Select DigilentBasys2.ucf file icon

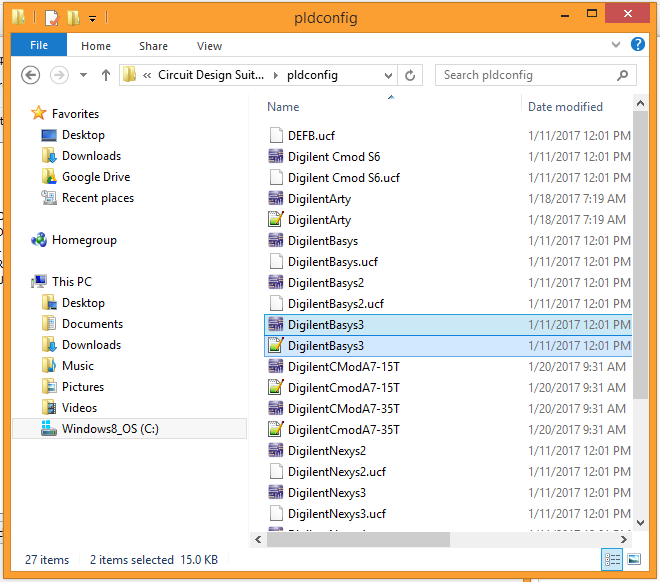[x=276, y=303]
